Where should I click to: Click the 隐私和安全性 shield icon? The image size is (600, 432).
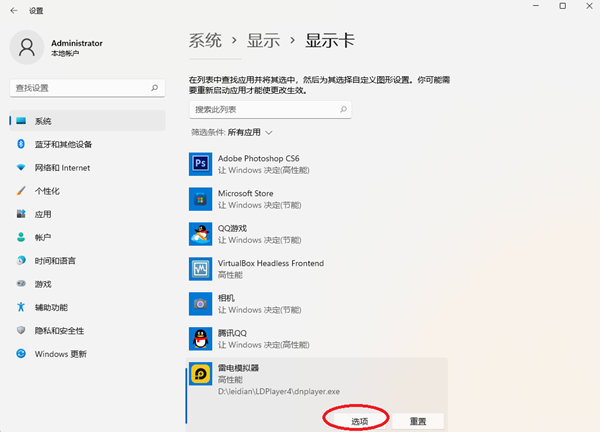point(21,330)
